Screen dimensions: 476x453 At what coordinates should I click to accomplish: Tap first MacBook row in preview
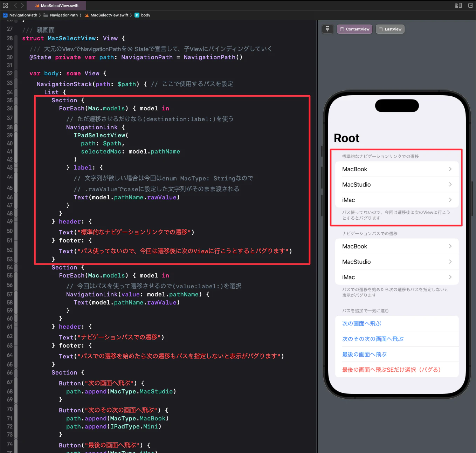click(x=397, y=169)
